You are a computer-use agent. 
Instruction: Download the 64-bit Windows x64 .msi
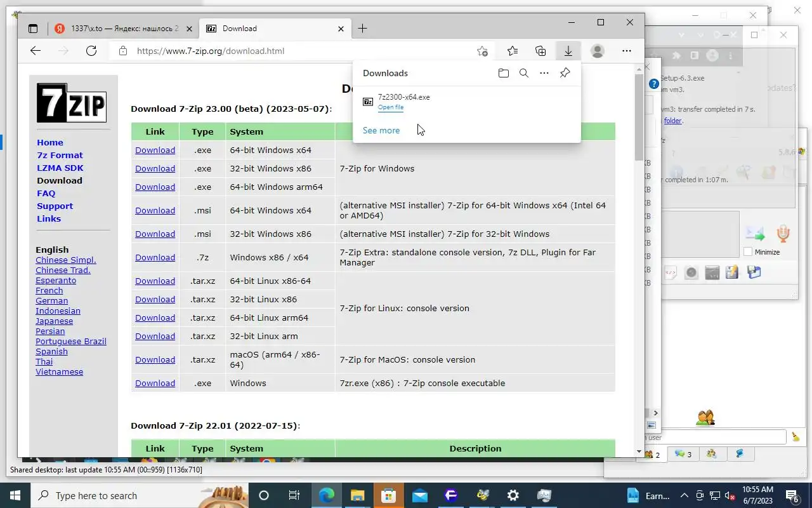tap(155, 210)
